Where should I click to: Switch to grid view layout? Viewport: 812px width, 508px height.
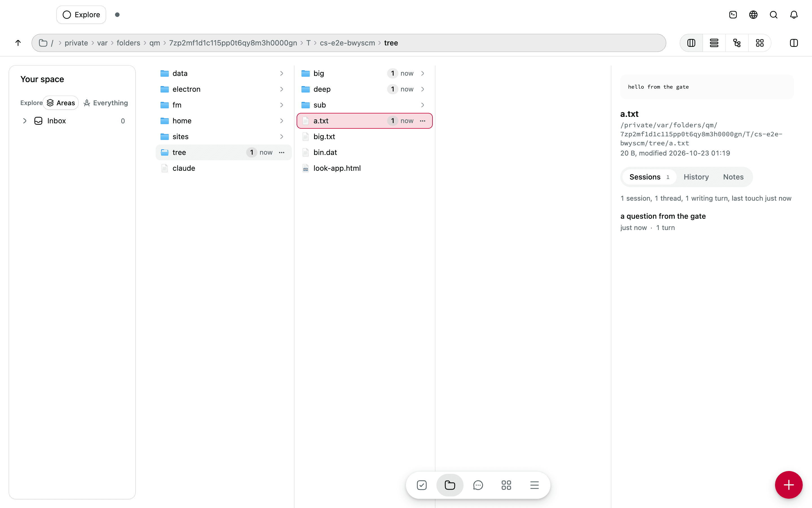click(x=760, y=43)
